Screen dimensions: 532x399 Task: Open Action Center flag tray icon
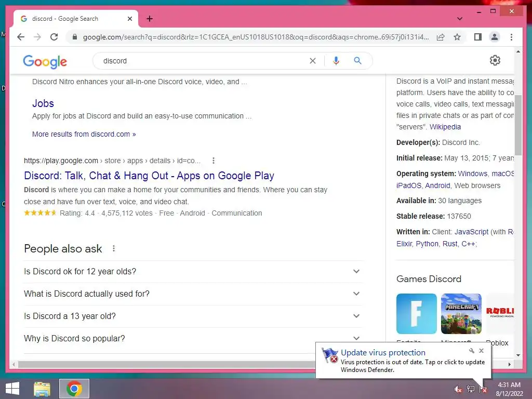pyautogui.click(x=483, y=389)
